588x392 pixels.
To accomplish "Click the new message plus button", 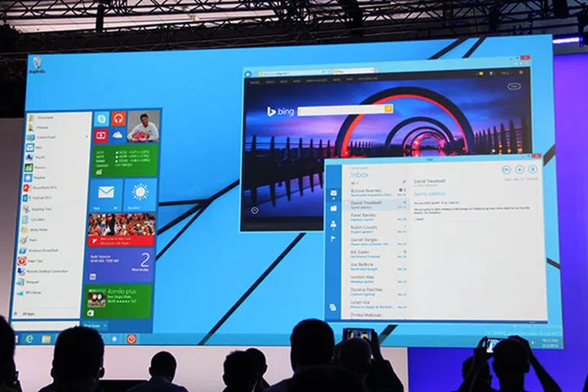I will pyautogui.click(x=519, y=169).
